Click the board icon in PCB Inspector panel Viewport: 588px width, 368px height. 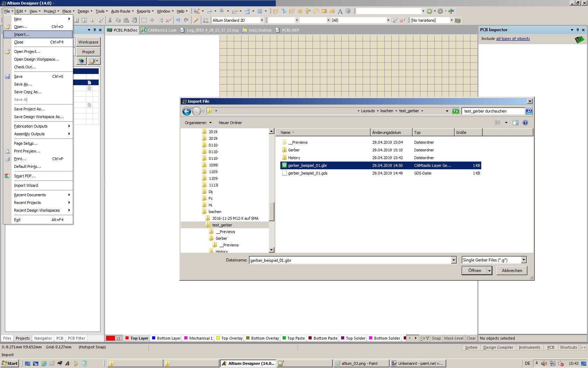coord(580,39)
